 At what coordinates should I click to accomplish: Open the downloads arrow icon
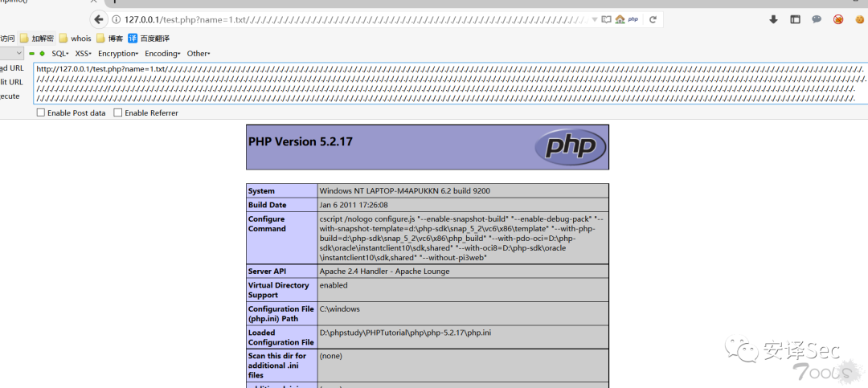pos(773,19)
